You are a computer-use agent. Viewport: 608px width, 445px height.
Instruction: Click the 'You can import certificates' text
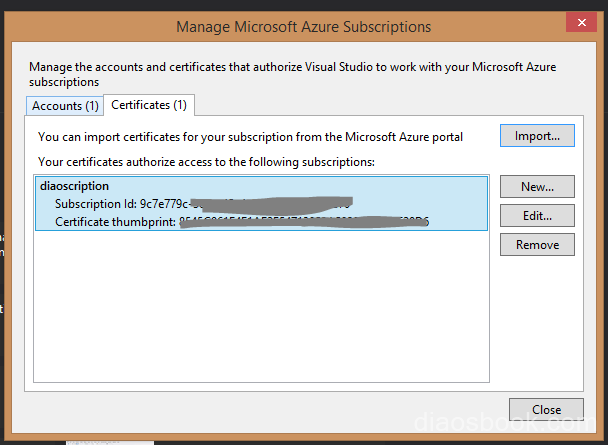tap(250, 137)
